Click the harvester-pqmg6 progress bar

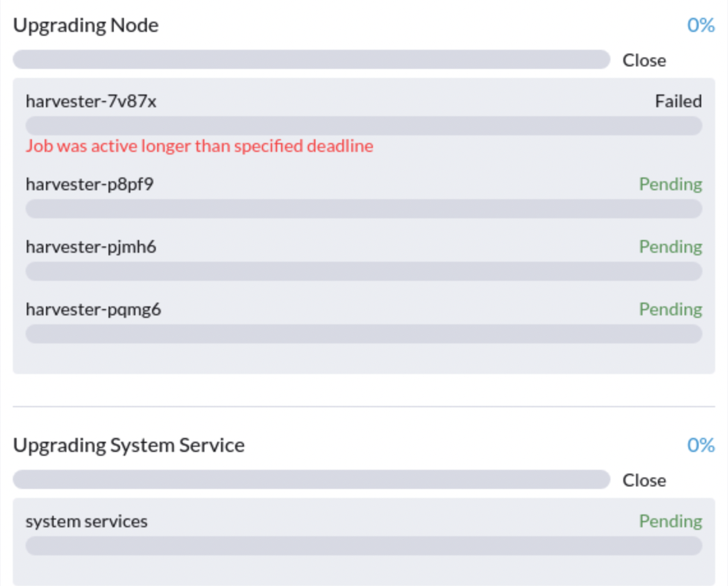363,334
